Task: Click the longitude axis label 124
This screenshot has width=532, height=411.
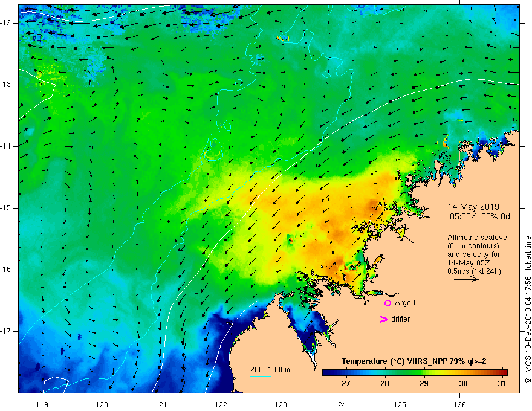Action: tap(340, 404)
